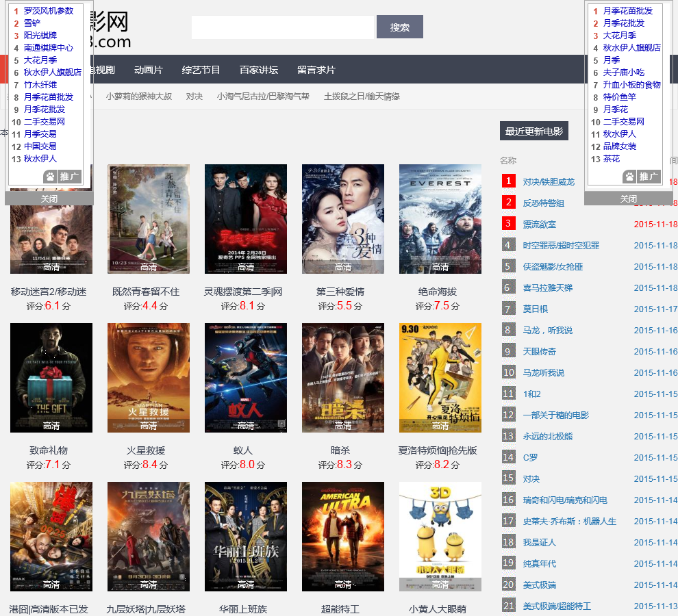The image size is (678, 616).
Task: Open the Everest 绝命海拔 poster
Action: [x=440, y=219]
